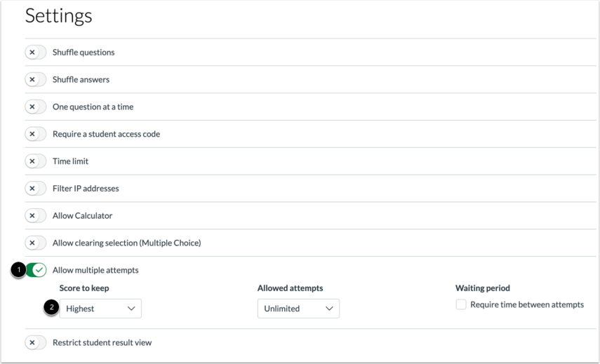Check Require time between attempts box
Image resolution: width=600 pixels, height=364 pixels.
point(461,305)
